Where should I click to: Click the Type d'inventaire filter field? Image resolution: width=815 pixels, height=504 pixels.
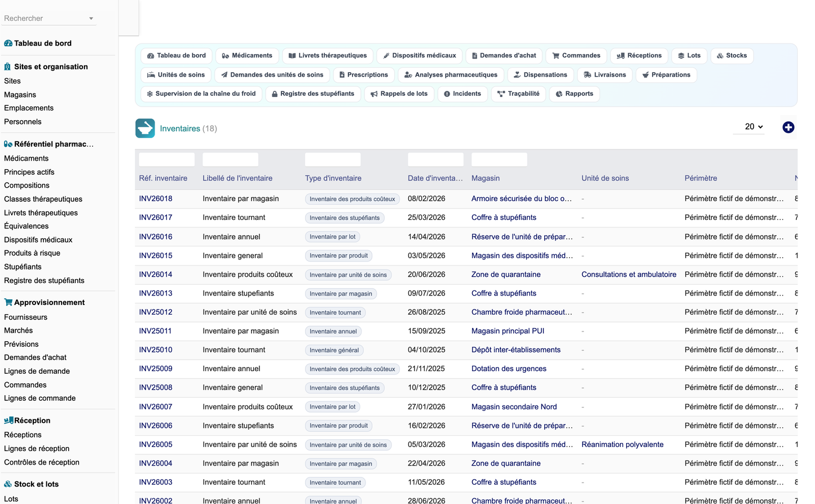pos(333,160)
